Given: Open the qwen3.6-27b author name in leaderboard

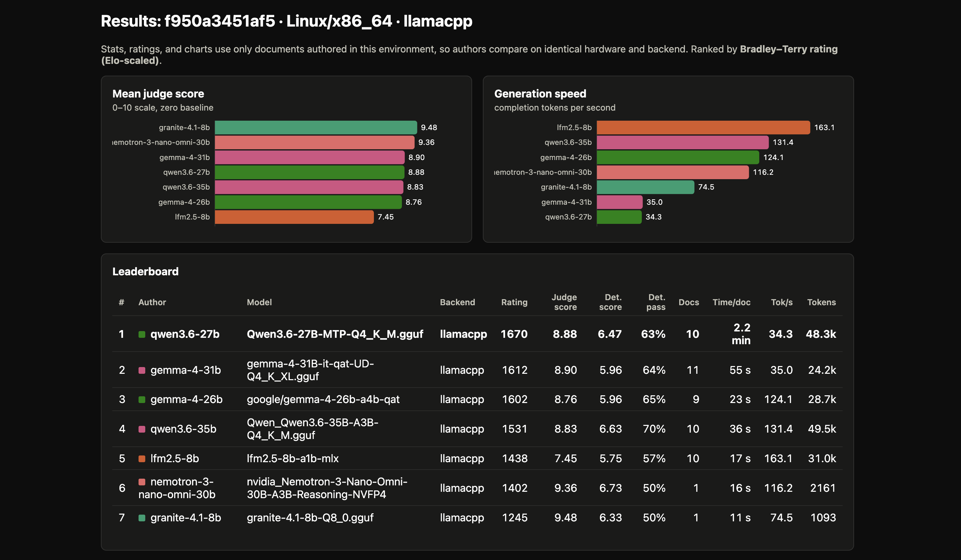Looking at the screenshot, I should pyautogui.click(x=185, y=334).
